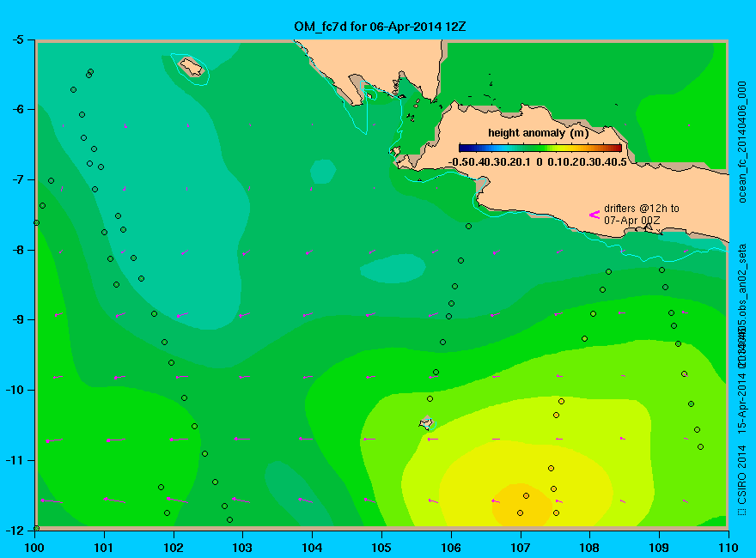Click the x-axis tick label 101
The image size is (756, 558).
[x=104, y=548]
